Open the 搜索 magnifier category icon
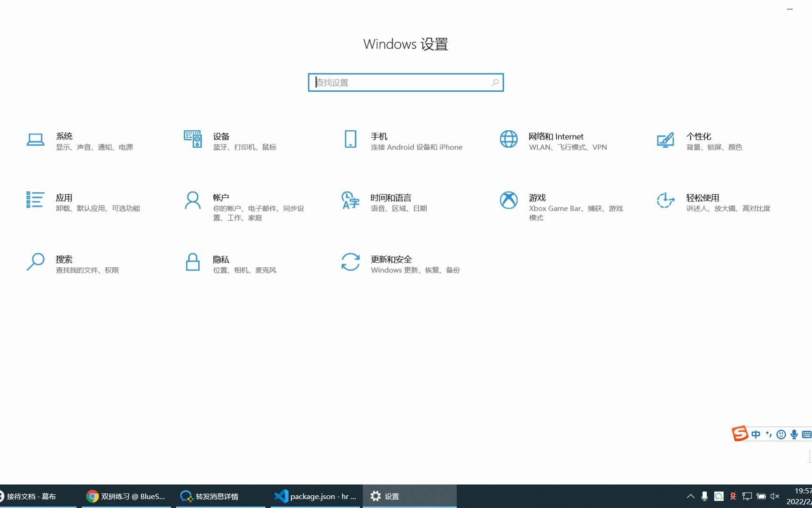The image size is (812, 508). coord(35,262)
